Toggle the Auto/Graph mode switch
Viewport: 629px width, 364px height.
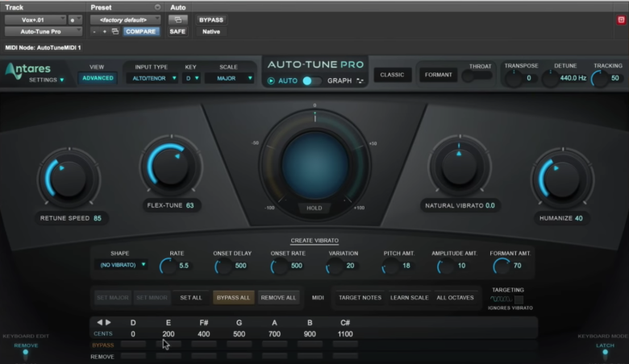pos(312,81)
